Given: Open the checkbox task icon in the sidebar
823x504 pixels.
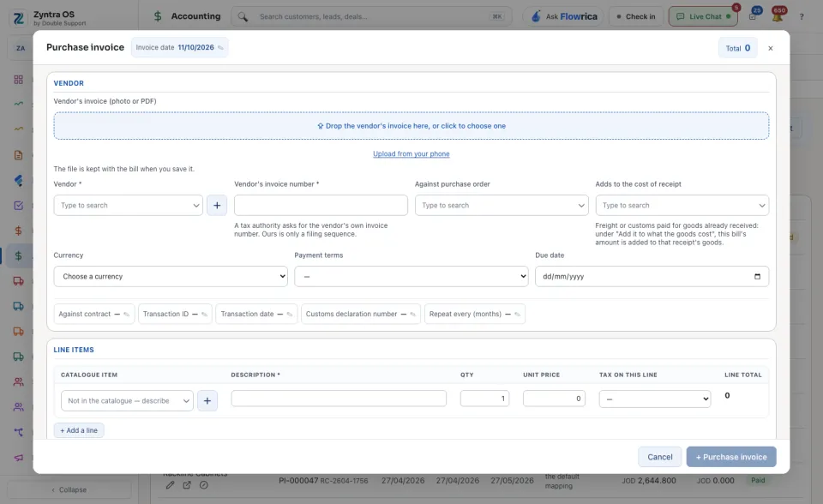Looking at the screenshot, I should [x=18, y=205].
